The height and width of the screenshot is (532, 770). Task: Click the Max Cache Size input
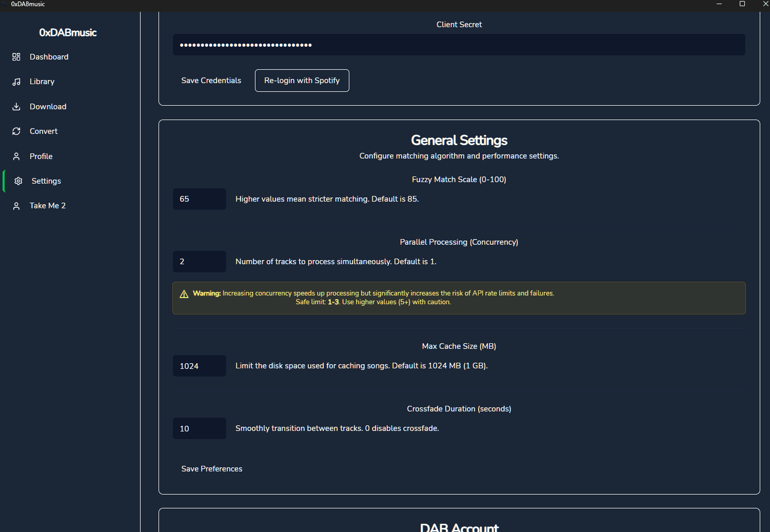[199, 366]
